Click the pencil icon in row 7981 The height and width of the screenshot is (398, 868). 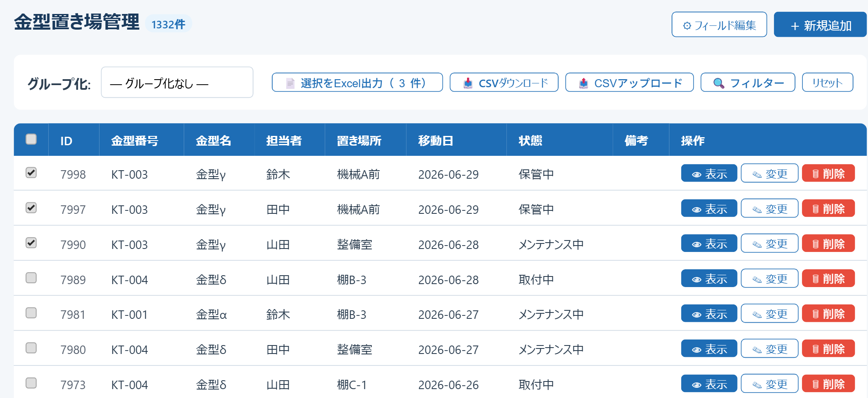(x=757, y=315)
